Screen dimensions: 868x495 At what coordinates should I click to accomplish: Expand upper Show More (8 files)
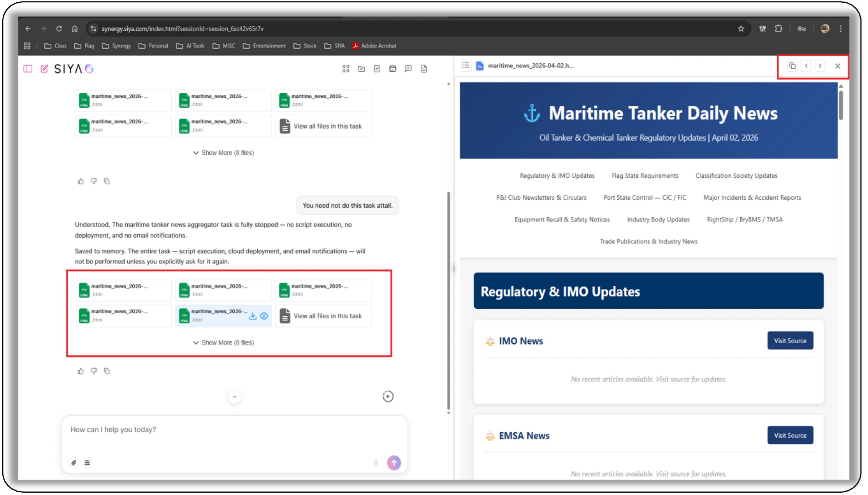(x=224, y=153)
